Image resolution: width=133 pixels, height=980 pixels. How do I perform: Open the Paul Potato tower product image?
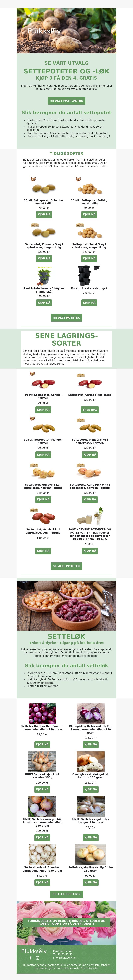44,275
